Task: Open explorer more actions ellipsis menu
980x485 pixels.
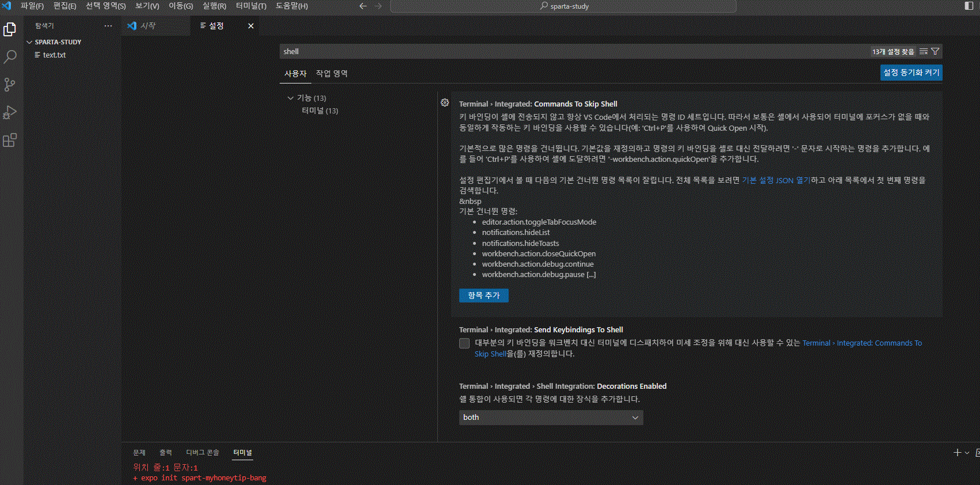Action: click(108, 26)
